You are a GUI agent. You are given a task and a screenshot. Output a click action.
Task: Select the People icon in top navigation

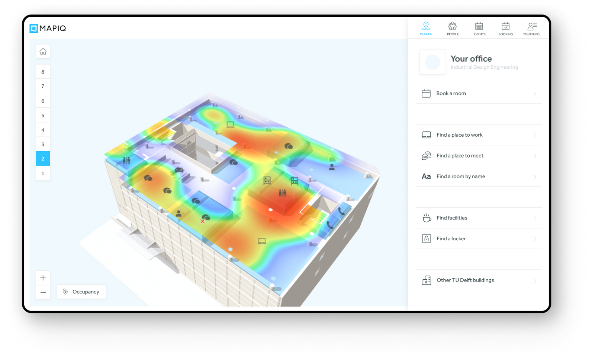click(x=453, y=26)
